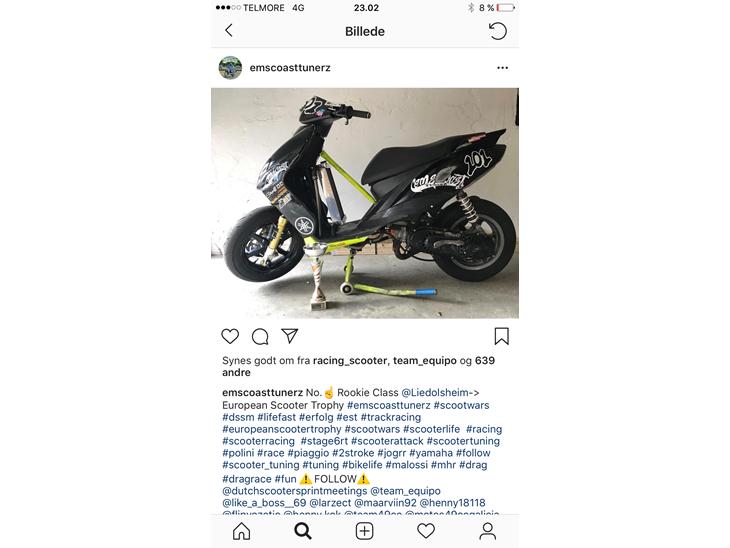View the 639 andre likes list
730x548 pixels.
[x=358, y=366]
